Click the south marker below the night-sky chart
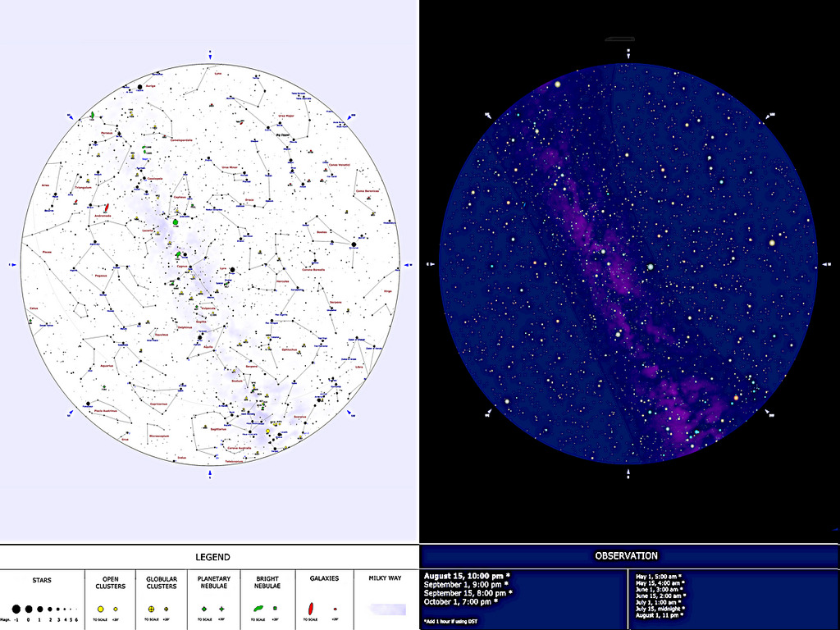The image size is (840, 630). (628, 475)
